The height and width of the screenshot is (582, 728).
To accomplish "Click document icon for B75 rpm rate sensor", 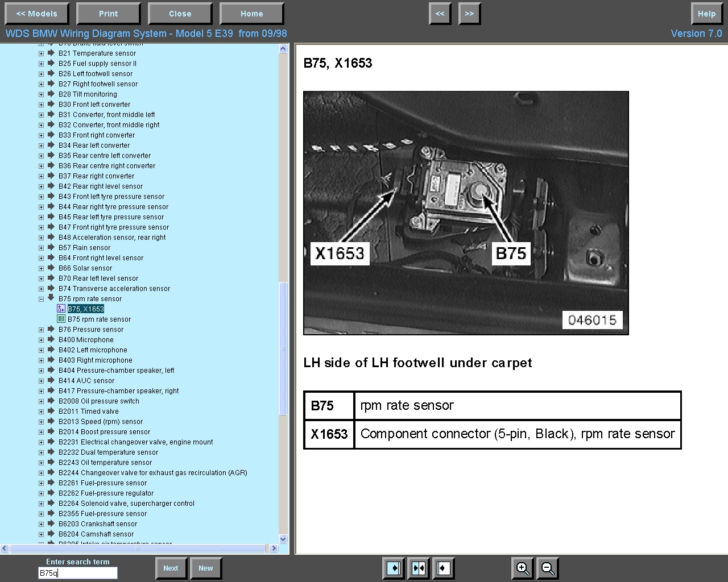I will [61, 319].
